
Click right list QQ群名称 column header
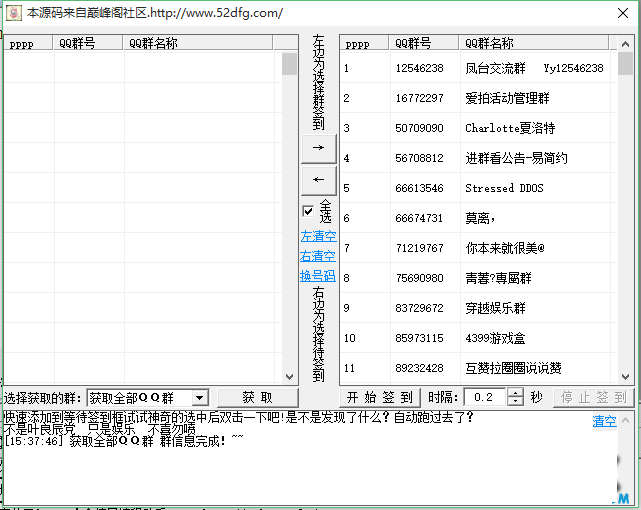534,43
